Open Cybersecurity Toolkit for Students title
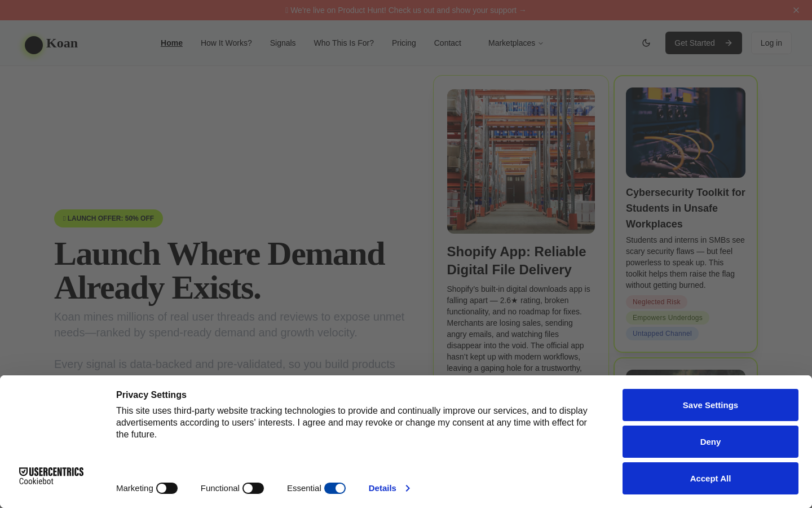 [686, 208]
